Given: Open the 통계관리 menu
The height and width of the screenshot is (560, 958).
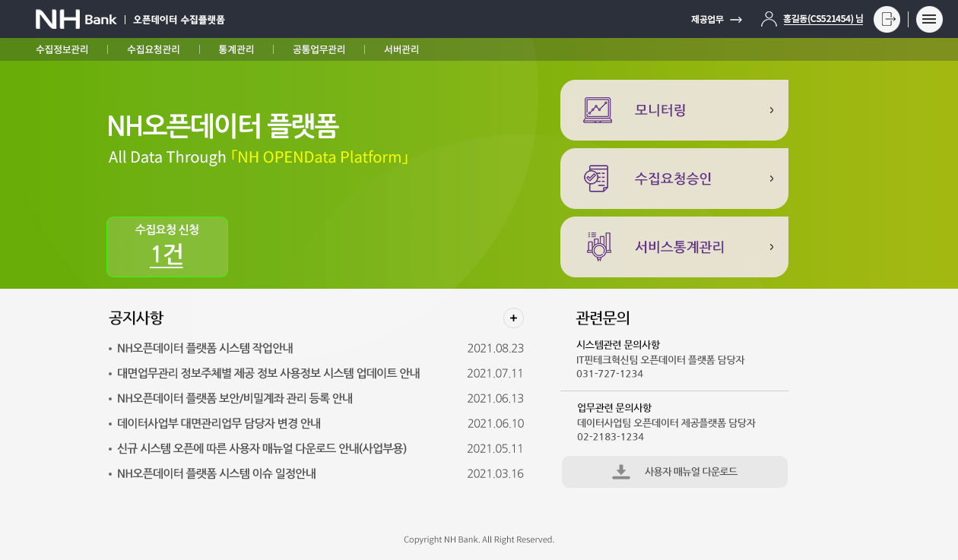Looking at the screenshot, I should coord(236,49).
